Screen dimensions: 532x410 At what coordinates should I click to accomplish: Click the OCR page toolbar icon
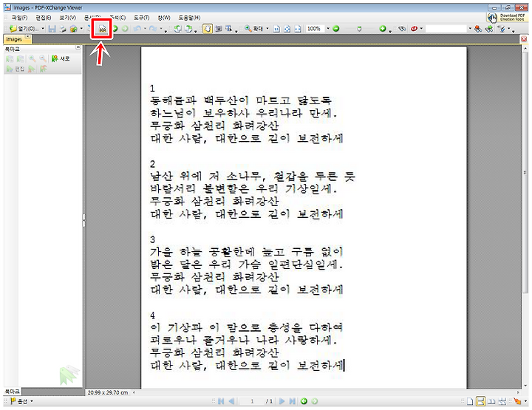coord(103,29)
